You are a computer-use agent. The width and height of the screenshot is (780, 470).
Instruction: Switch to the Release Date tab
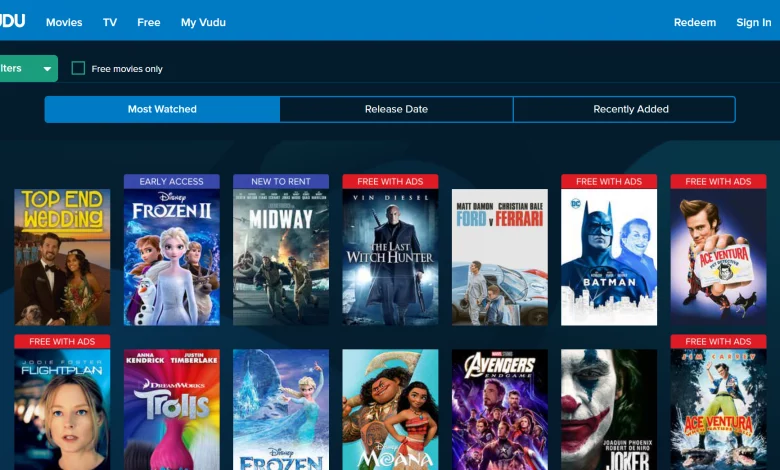(x=396, y=109)
